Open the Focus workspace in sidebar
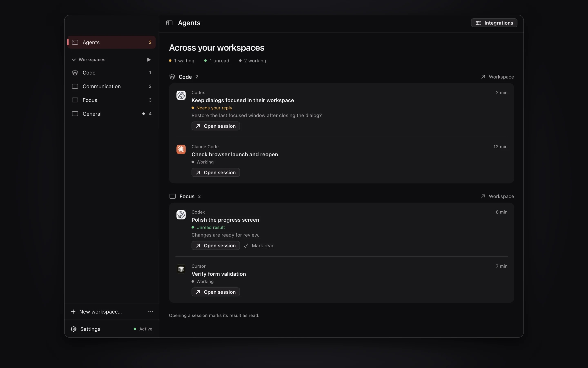Image resolution: width=588 pixels, height=368 pixels. (111, 100)
